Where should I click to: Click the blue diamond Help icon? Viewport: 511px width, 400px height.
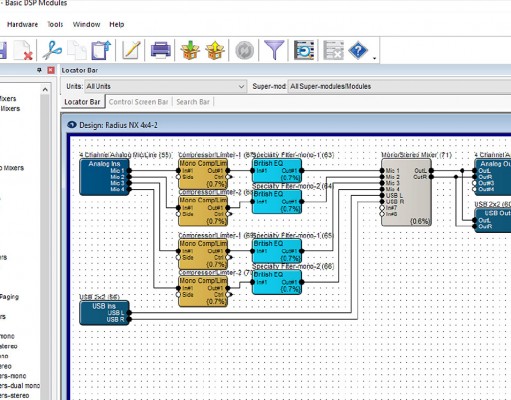click(358, 50)
